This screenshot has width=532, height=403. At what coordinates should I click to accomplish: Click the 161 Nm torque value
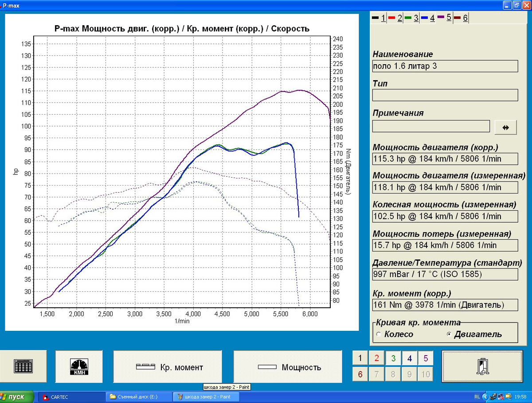(445, 305)
